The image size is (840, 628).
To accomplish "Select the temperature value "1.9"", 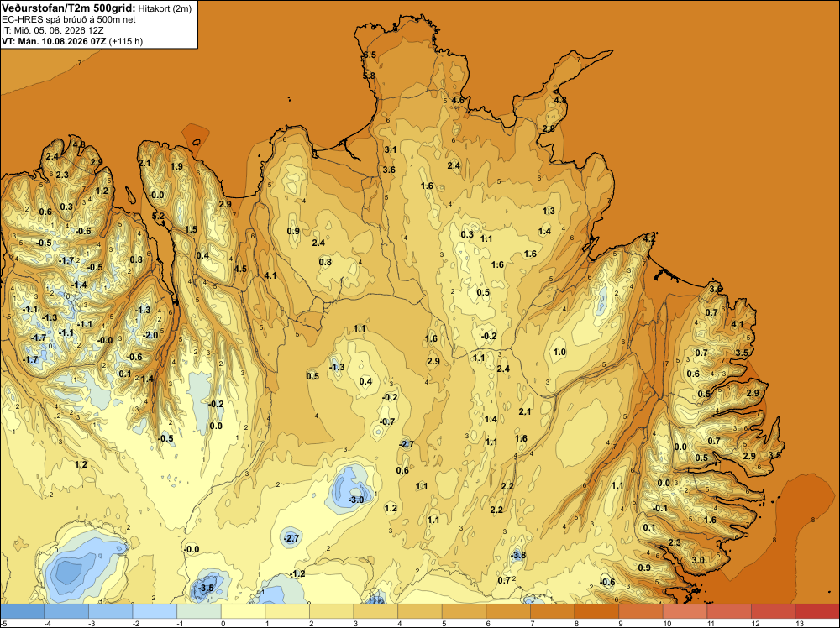I will [176, 166].
